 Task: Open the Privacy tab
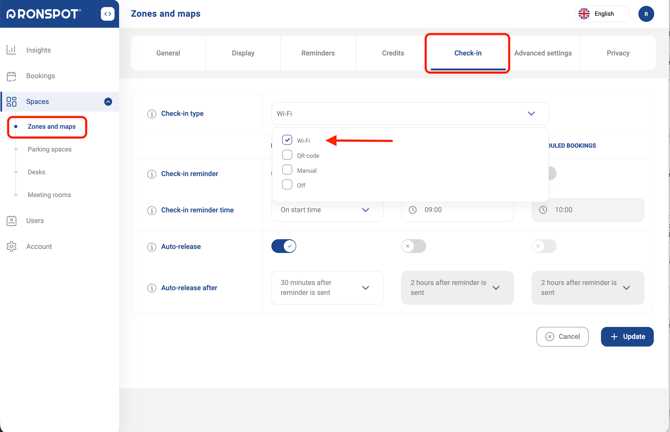[618, 53]
